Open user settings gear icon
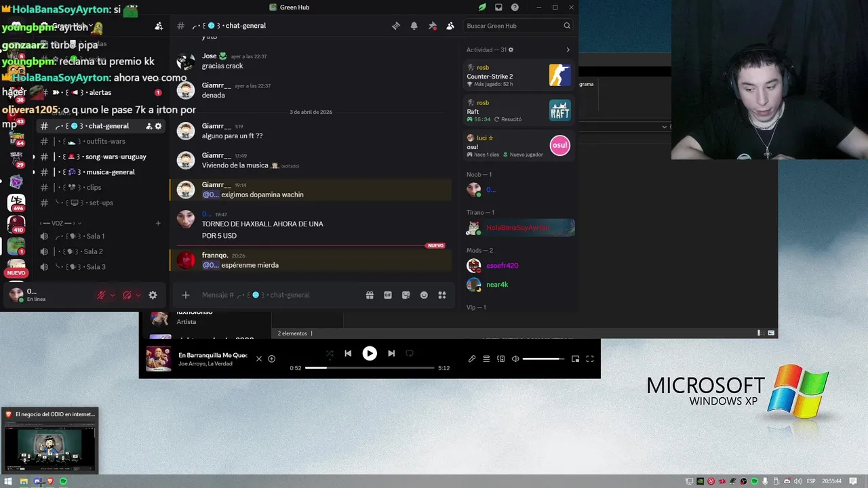 (153, 295)
